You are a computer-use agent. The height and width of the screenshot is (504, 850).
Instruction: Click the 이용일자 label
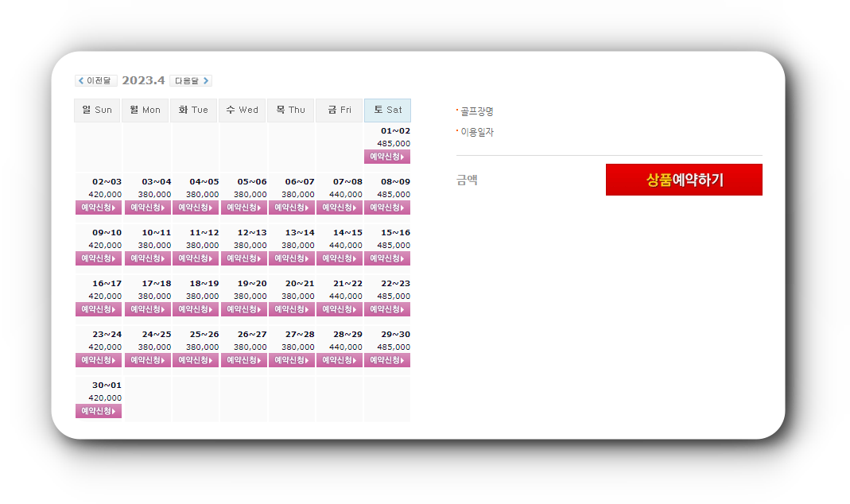coord(477,132)
